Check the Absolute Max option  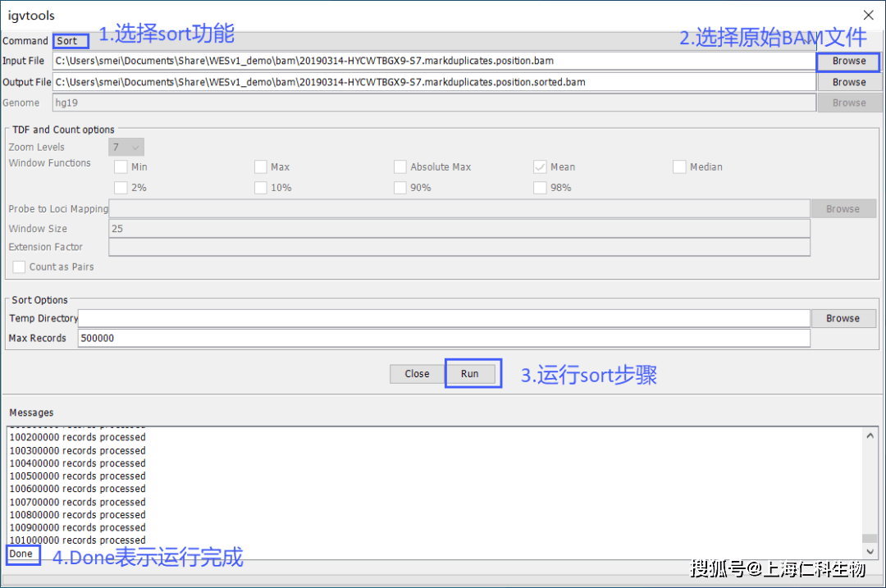400,166
